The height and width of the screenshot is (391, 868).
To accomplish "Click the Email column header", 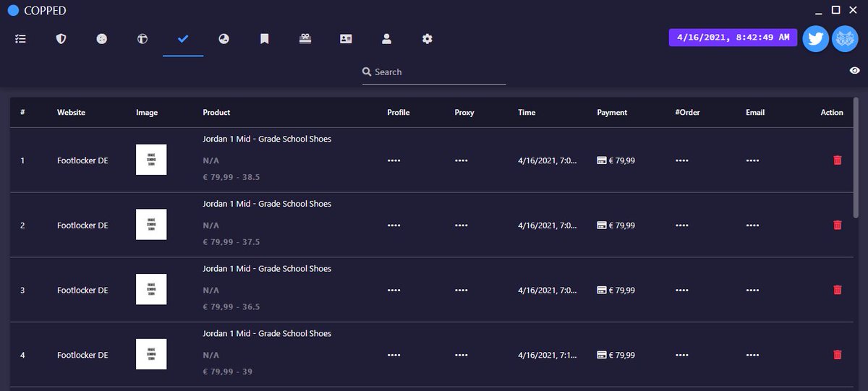I will (x=755, y=113).
